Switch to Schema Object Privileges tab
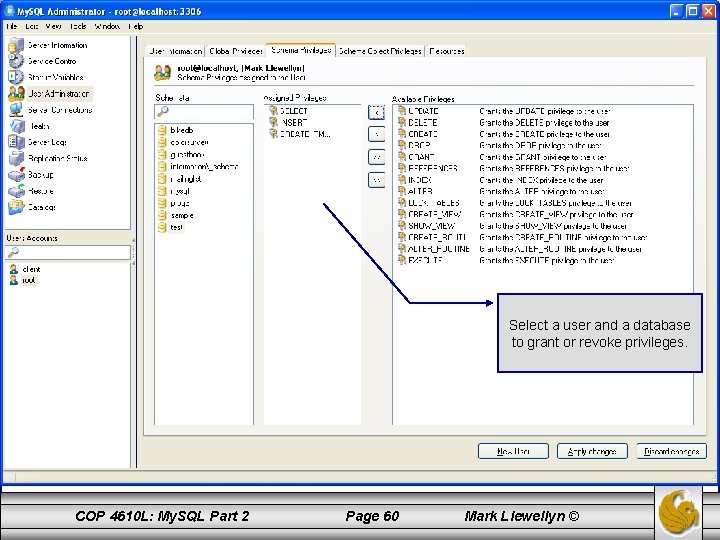 pyautogui.click(x=380, y=51)
